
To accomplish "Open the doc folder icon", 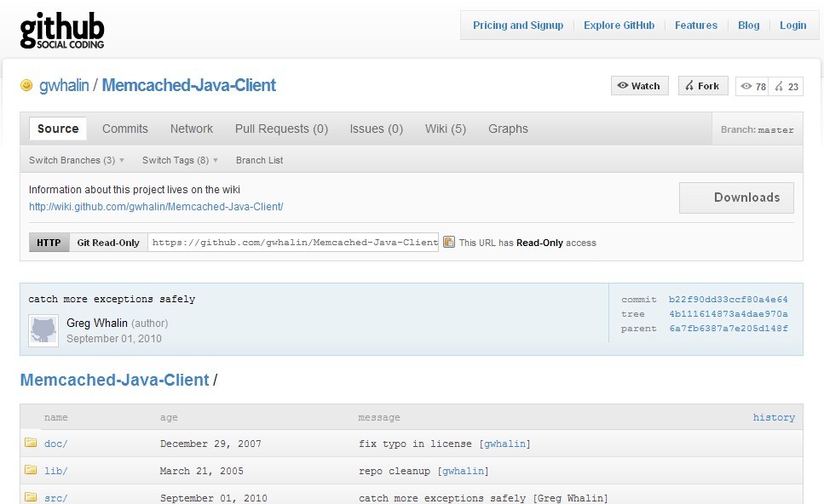I will [x=31, y=443].
